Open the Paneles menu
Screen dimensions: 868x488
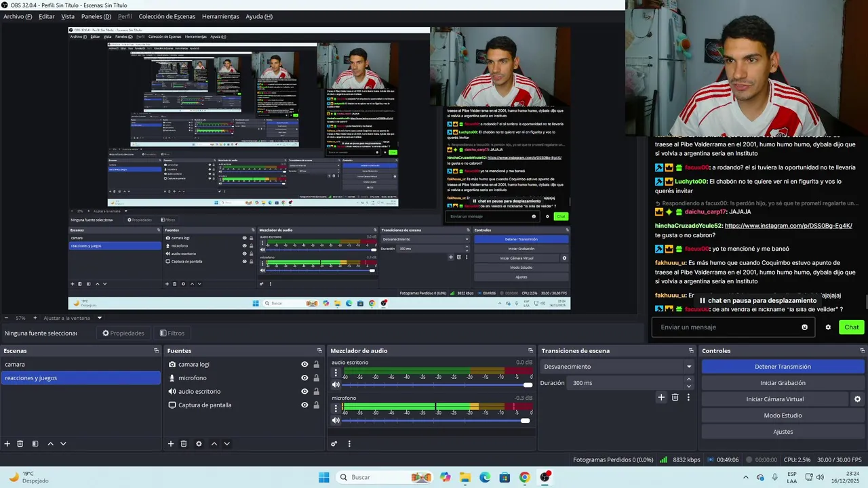pyautogui.click(x=96, y=16)
